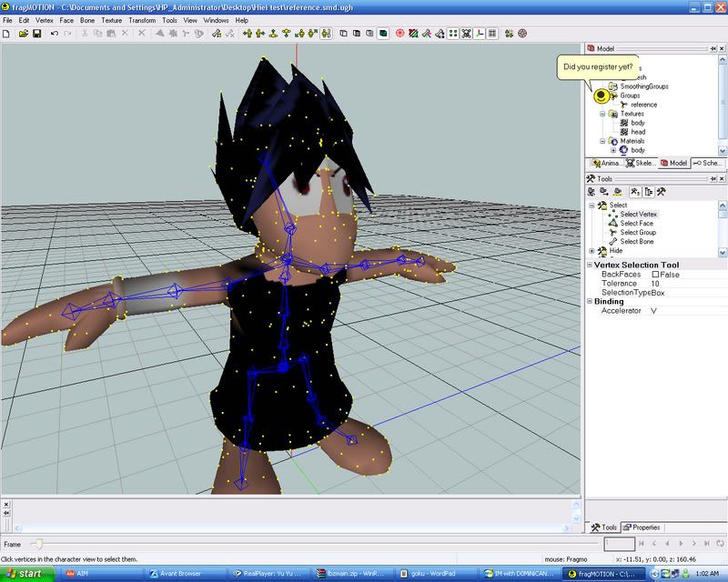
Task: Collapse the Materials tree node
Action: pos(602,141)
